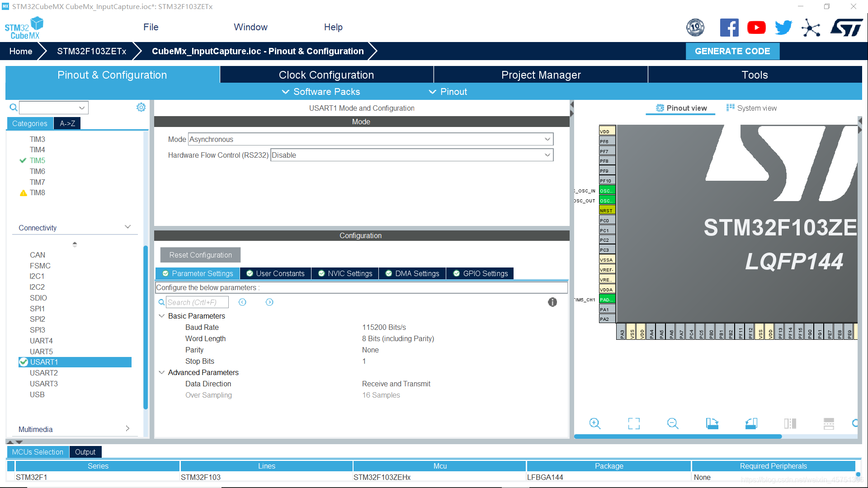This screenshot has height=488, width=868.
Task: Click the pin layout rows icon
Action: (829, 423)
